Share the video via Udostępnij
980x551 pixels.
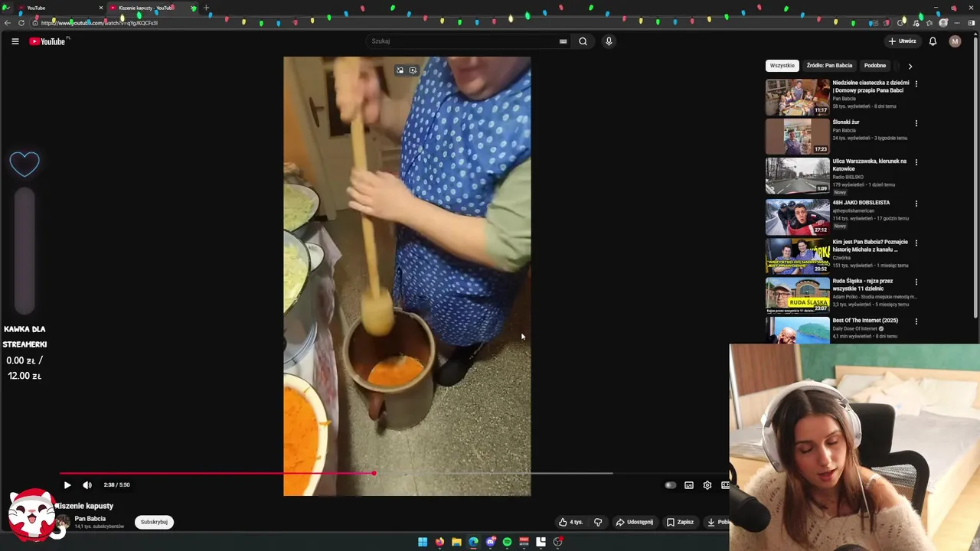635,522
